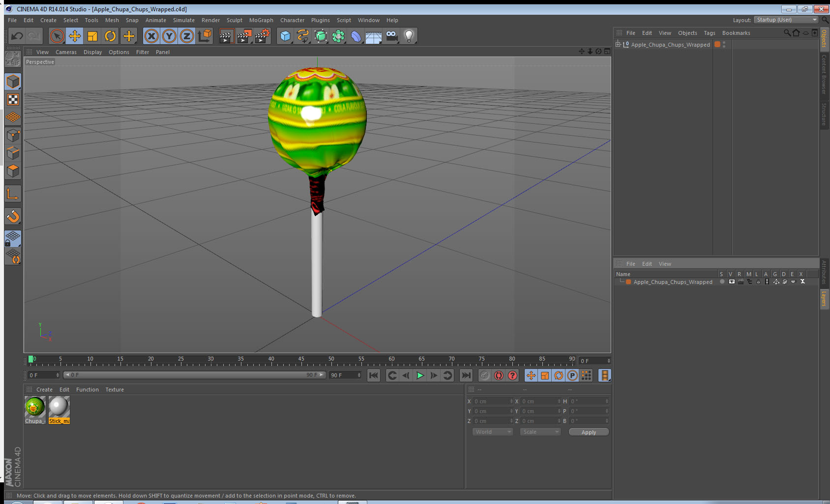Toggle Parameter keyframe recording P icon
830x504 pixels.
coord(572,375)
